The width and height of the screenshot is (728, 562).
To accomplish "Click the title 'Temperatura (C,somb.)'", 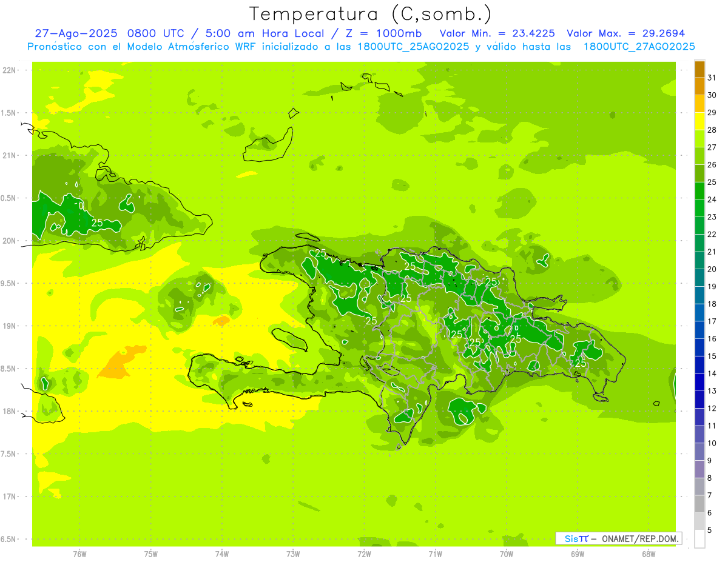I will (x=371, y=14).
